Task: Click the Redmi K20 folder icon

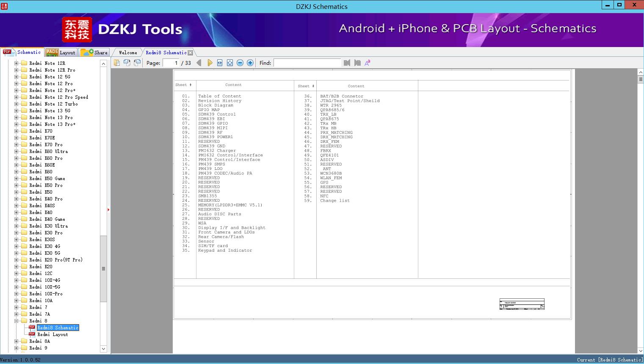Action: coord(24,267)
